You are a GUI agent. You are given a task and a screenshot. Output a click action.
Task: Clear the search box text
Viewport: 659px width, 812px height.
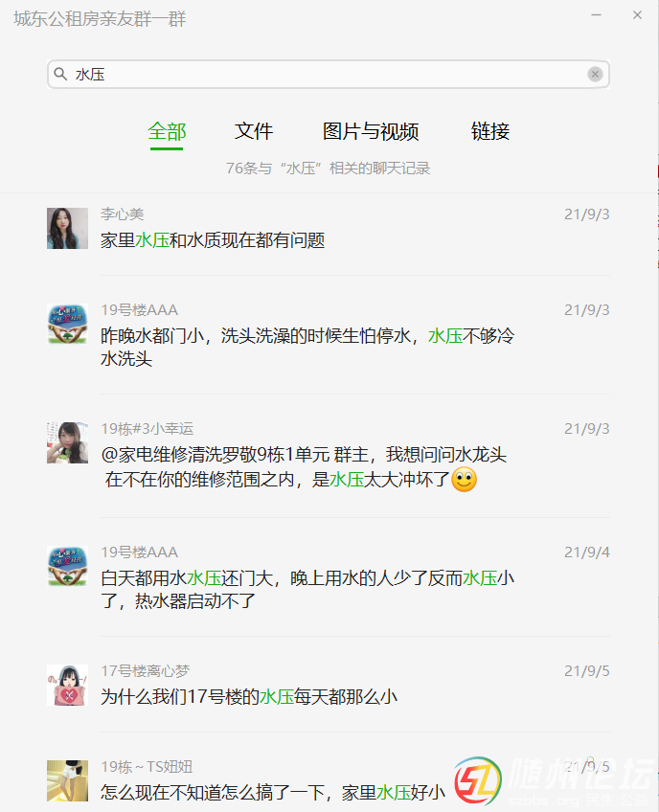coord(595,74)
